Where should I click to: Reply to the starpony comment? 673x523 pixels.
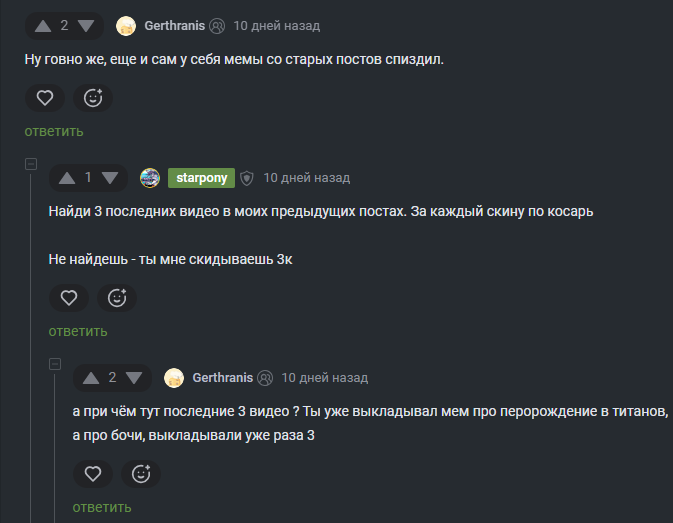pos(78,331)
